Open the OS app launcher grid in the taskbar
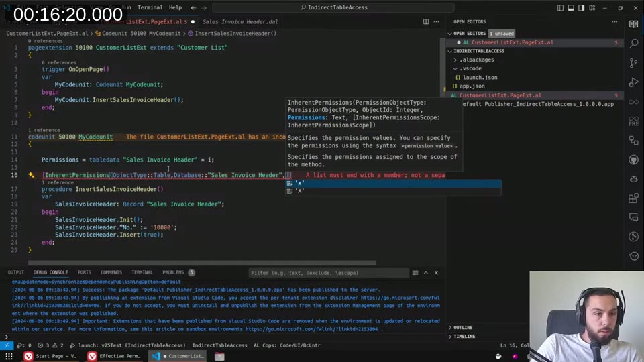644x362 pixels. [9, 356]
